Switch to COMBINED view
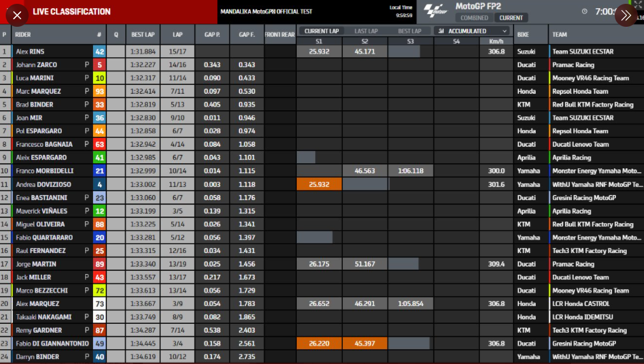This screenshot has width=644, height=364. point(475,18)
